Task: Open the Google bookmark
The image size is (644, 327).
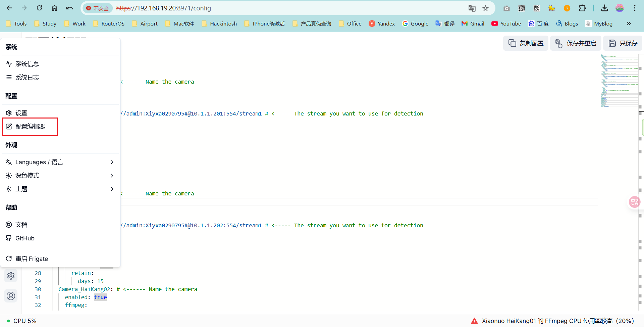Action: [x=415, y=24]
